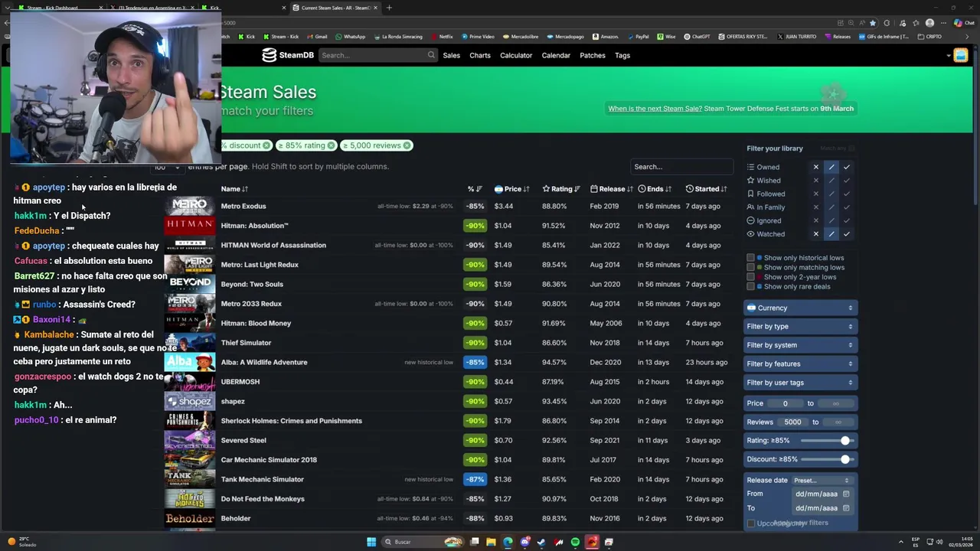Open the Patches page from the header

click(x=593, y=55)
